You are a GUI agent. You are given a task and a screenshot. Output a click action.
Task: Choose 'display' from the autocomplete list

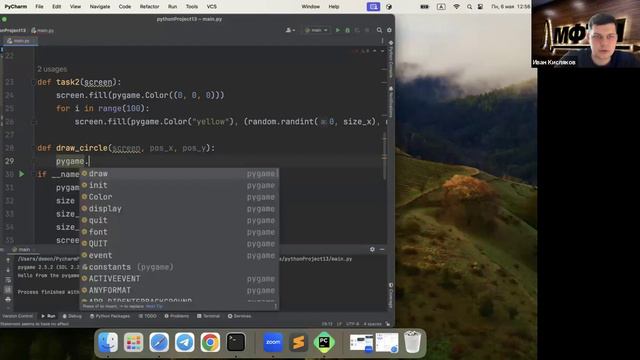coord(179,209)
